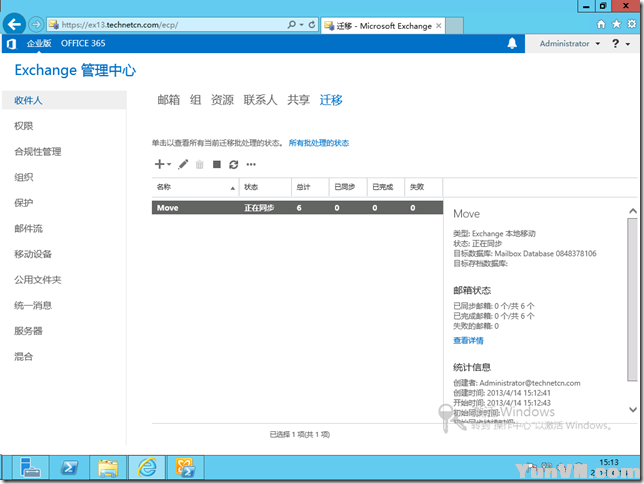This screenshot has width=644, height=484.
Task: Switch to Internet Explorer taskbar icon
Action: (x=147, y=468)
